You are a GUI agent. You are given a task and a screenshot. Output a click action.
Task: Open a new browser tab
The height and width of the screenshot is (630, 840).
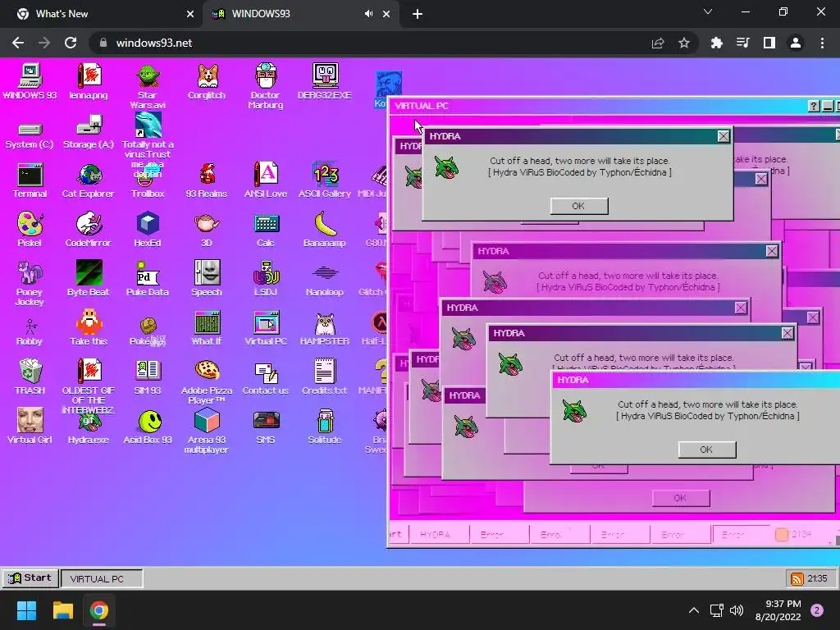[x=418, y=15]
